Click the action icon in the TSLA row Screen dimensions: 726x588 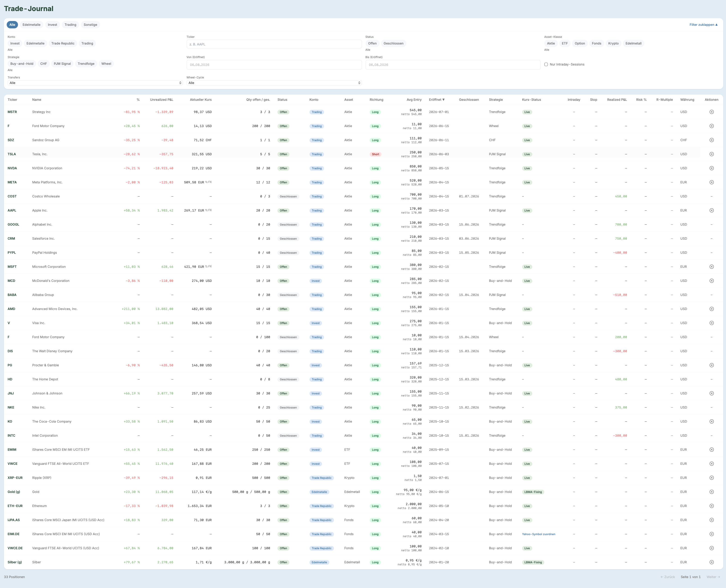(x=711, y=154)
